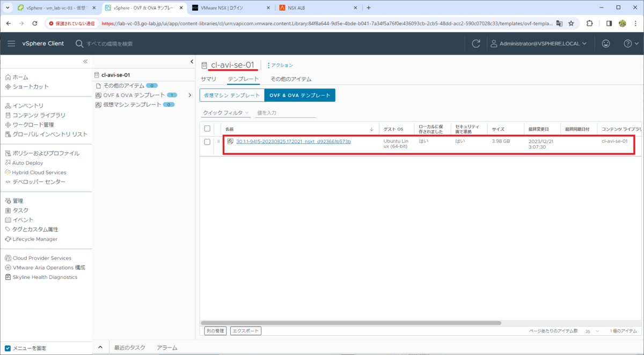Open the 30.1.1-9415 template link
The image size is (644, 355).
pos(294,142)
